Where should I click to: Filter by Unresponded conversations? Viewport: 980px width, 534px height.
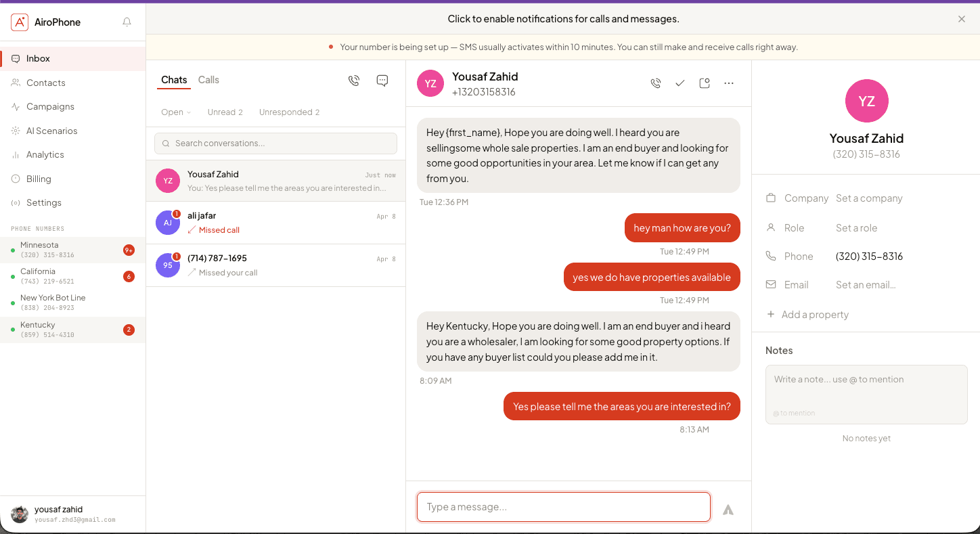[289, 112]
